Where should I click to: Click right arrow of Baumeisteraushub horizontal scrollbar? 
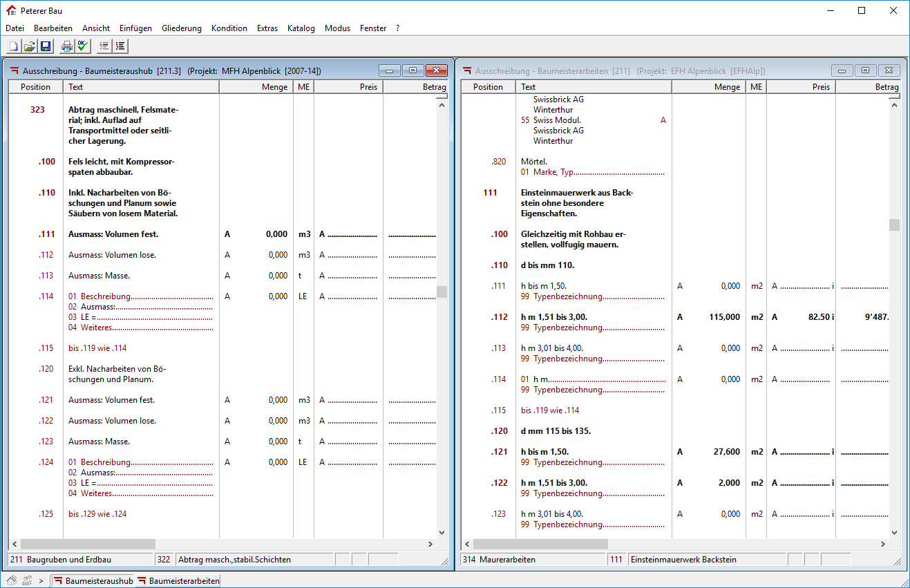tap(430, 544)
